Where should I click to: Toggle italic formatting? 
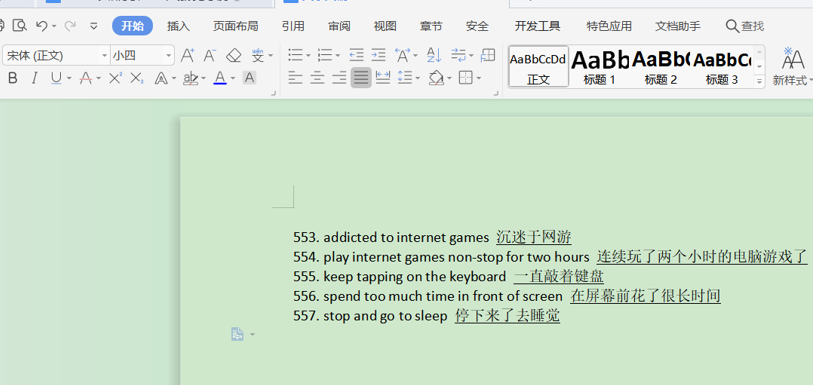click(x=34, y=78)
